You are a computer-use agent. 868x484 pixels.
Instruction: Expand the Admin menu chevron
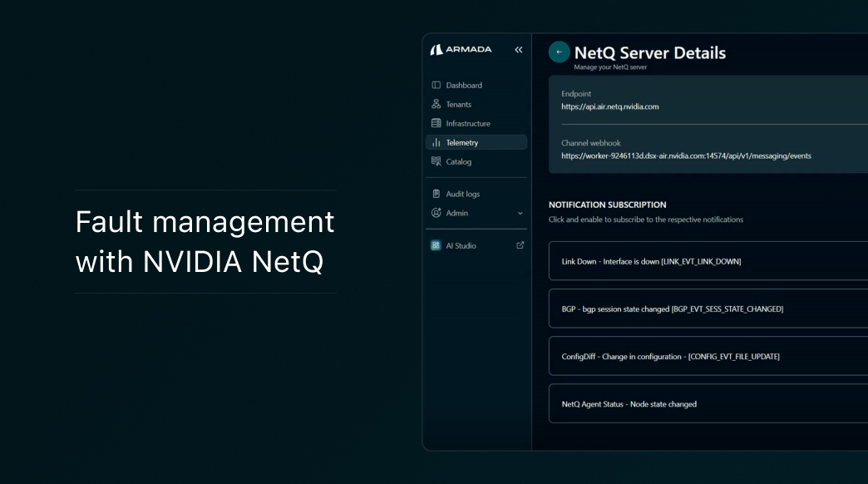(x=520, y=213)
